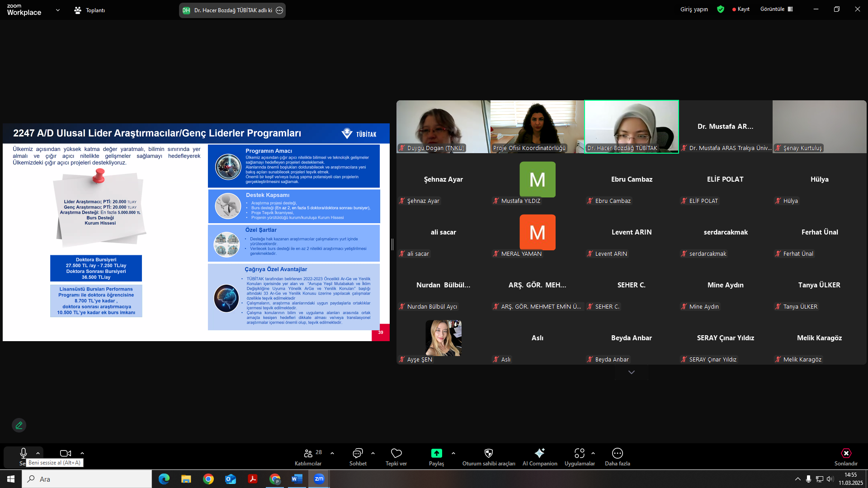Click the Tepki ver reactions heart icon
The width and height of the screenshot is (868, 488).
point(396,453)
